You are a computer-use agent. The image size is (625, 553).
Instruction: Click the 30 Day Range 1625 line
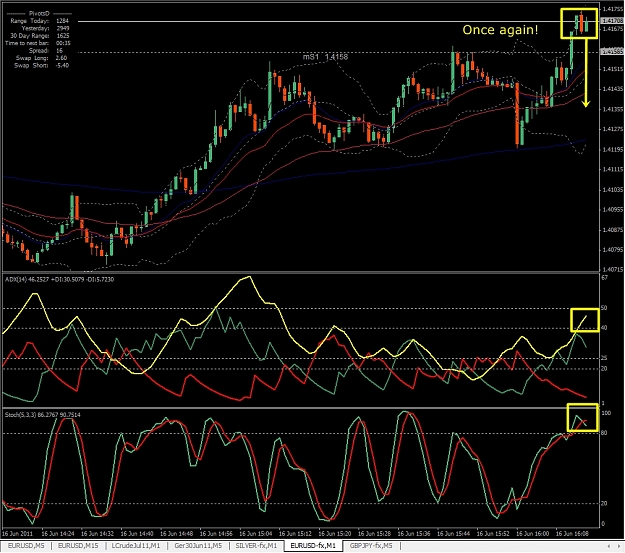tap(39, 36)
